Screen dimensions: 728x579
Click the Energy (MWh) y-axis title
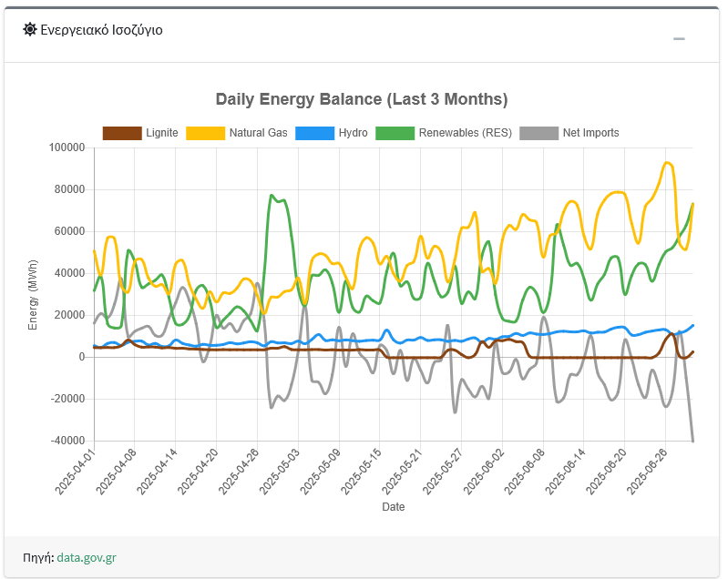pyautogui.click(x=34, y=294)
